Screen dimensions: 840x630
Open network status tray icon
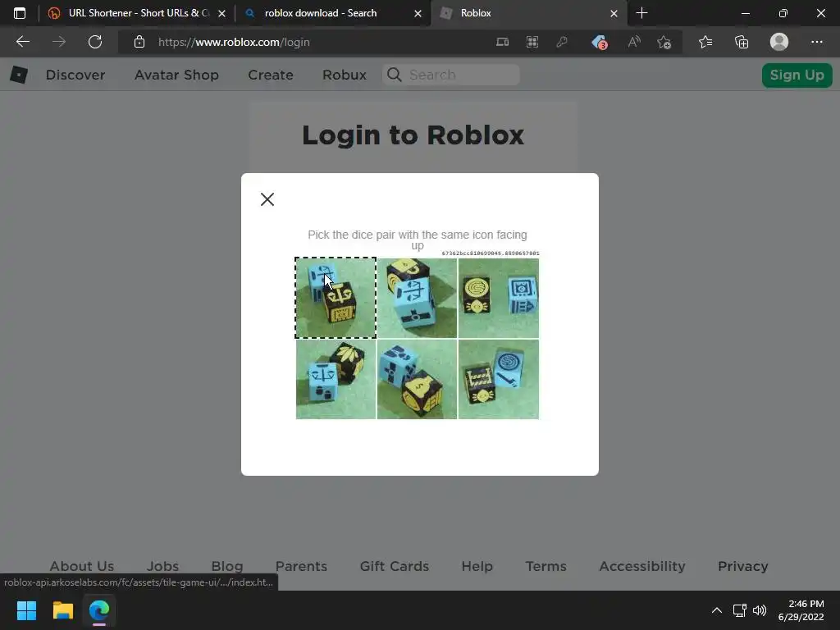tap(740, 610)
